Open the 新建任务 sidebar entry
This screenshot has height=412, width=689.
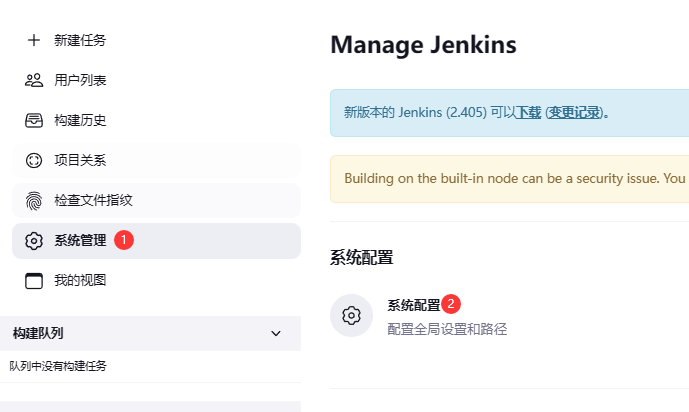click(x=156, y=40)
